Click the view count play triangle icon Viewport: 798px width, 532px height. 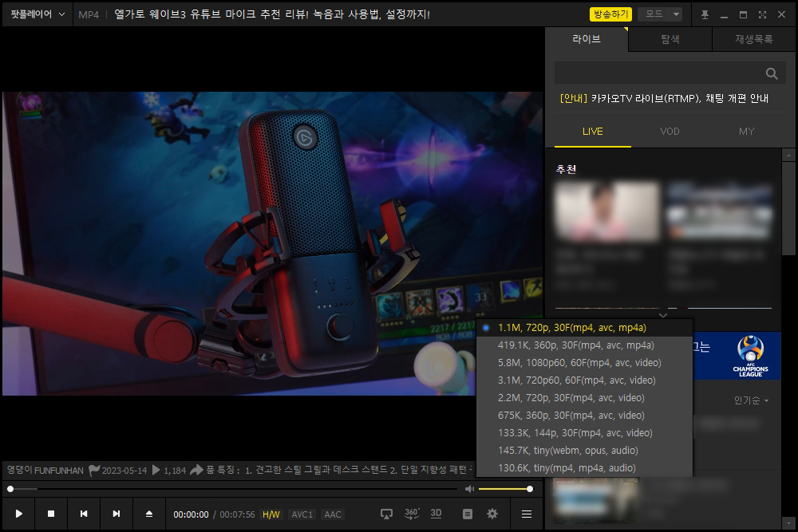[156, 470]
